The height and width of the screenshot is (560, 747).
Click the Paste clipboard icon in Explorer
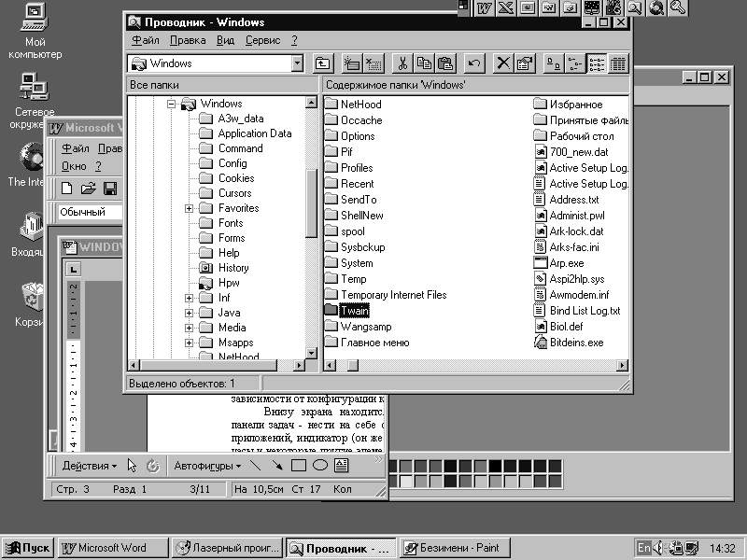[x=445, y=63]
